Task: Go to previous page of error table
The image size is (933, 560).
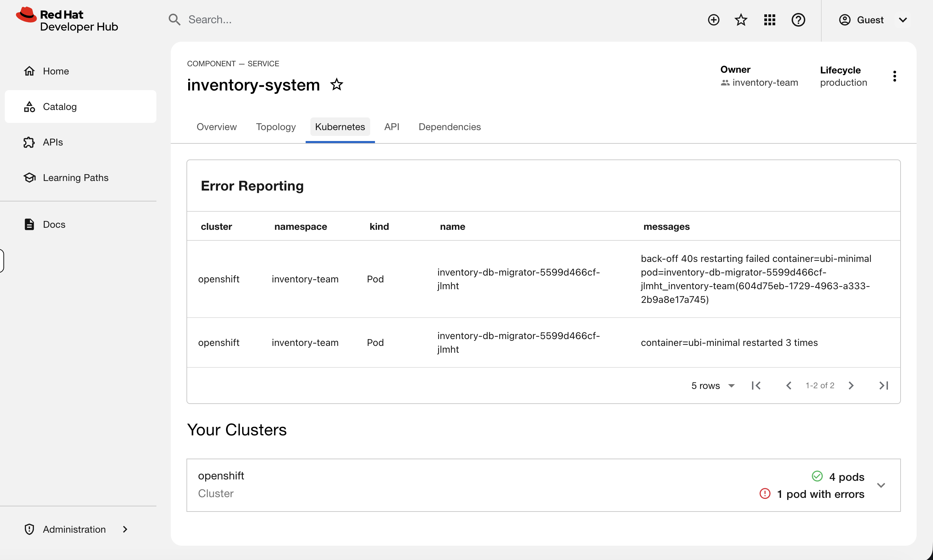Action: (789, 385)
